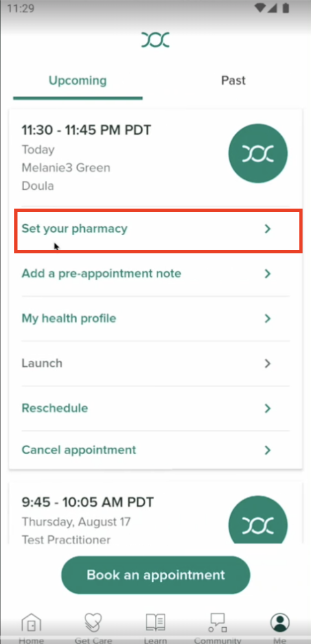Tap the chevron beside My health profile
The height and width of the screenshot is (644, 311).
click(268, 318)
